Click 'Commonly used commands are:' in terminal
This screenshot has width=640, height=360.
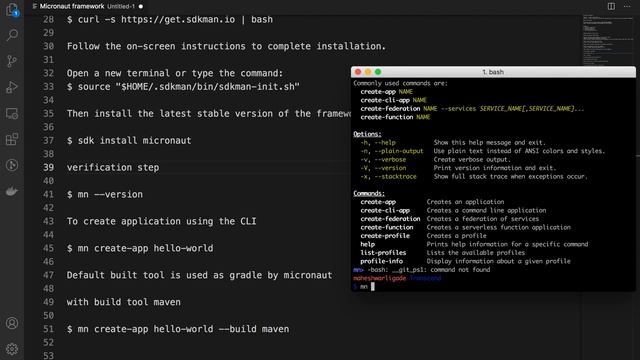(x=400, y=83)
